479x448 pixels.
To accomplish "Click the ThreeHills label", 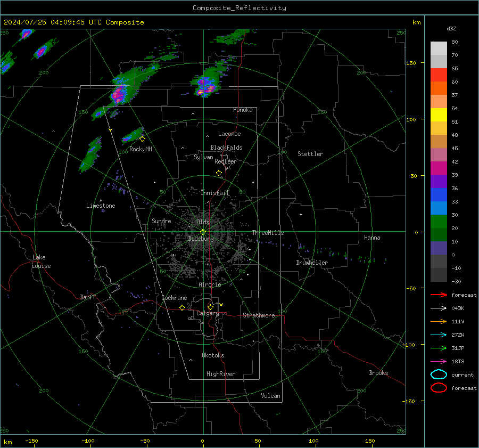I will tap(268, 233).
